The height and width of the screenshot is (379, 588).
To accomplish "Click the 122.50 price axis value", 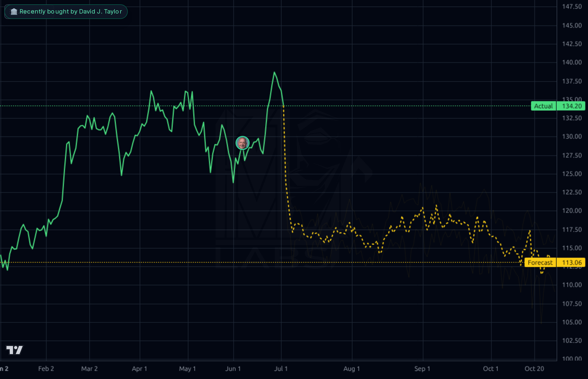I will [572, 192].
